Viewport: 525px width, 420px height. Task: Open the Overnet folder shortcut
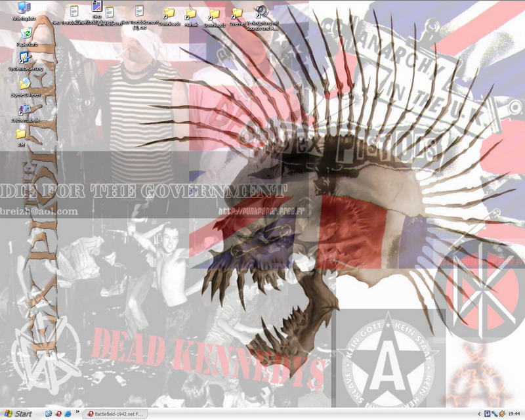tap(237, 17)
